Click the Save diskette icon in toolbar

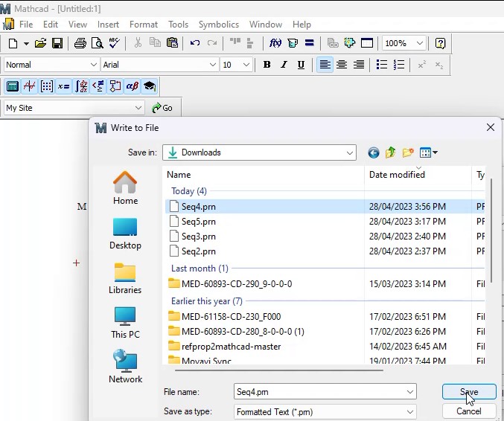click(57, 43)
